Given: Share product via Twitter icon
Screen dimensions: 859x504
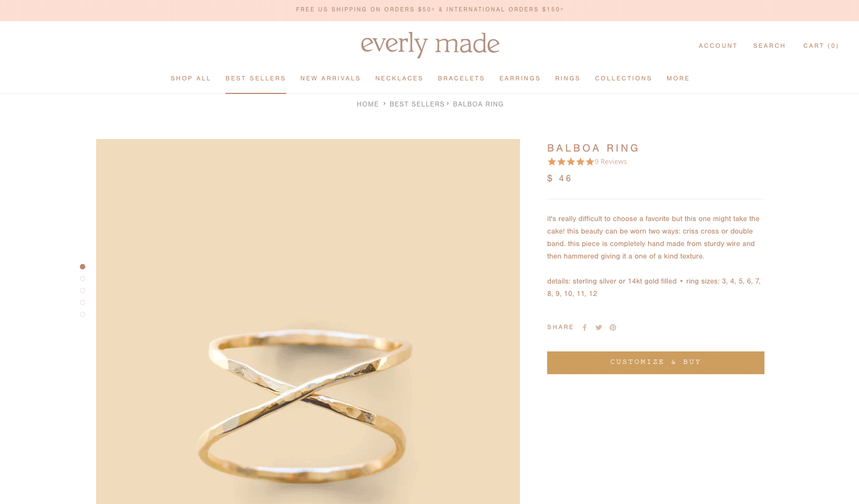Looking at the screenshot, I should pos(599,327).
